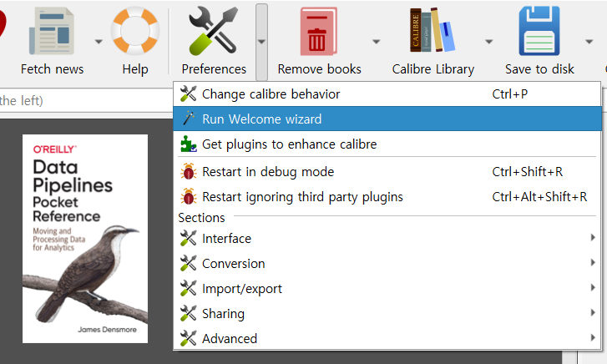
Task: Select Run Welcome wizard
Action: (387, 119)
